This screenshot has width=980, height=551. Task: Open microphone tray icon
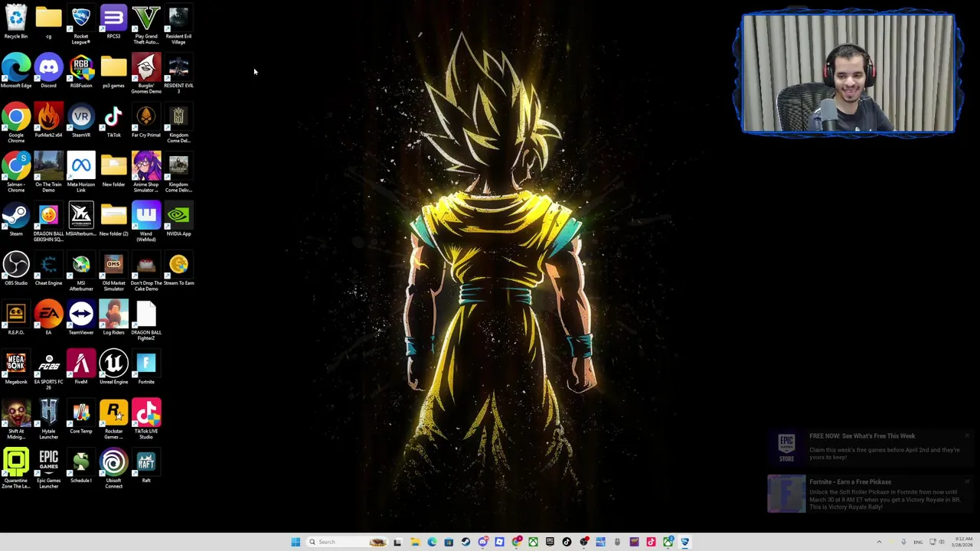[903, 542]
